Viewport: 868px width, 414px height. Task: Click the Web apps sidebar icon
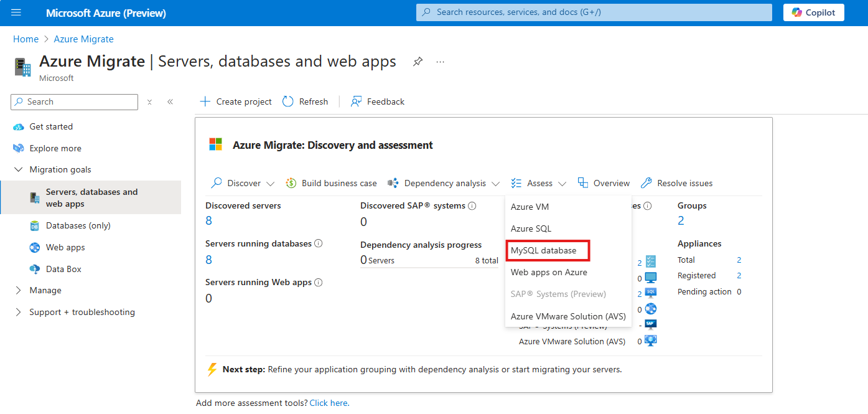click(x=35, y=247)
